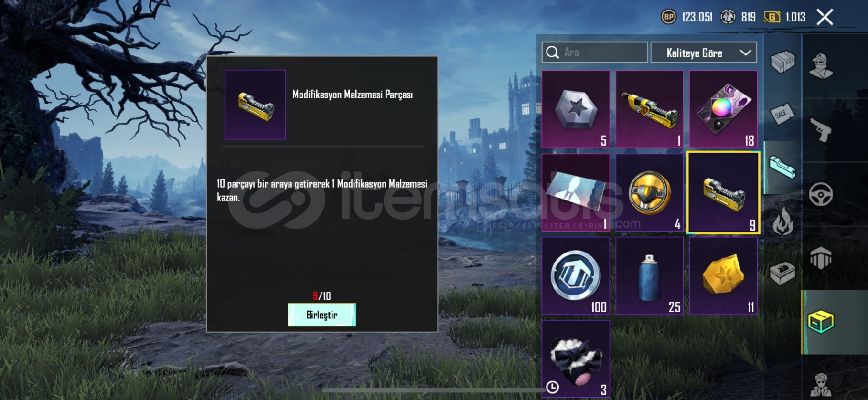Expand the Kaliteye Göre sort dropdown
Screen dimensions: 868x400
[x=704, y=53]
